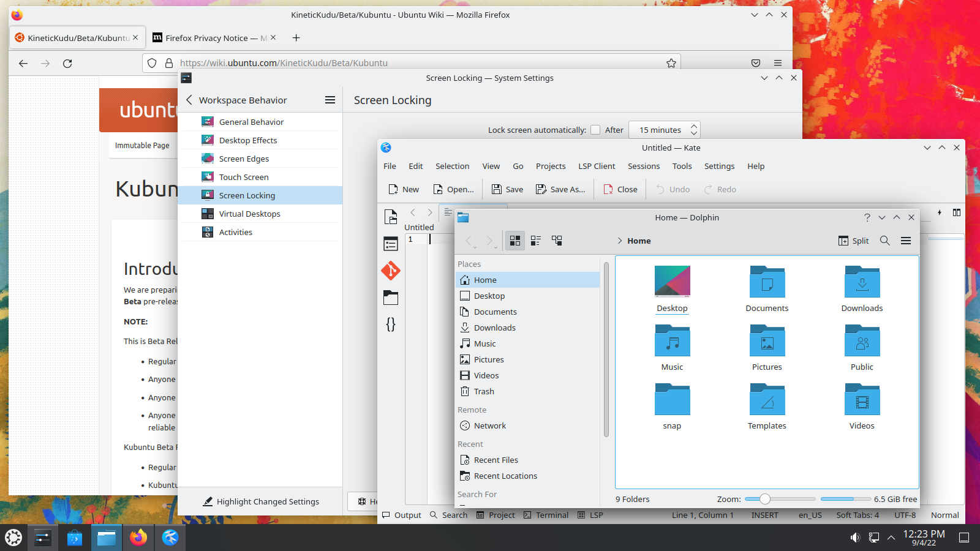Screen dimensions: 980x551
Task: Enable the Lock screen automatically checkbox
Action: click(595, 130)
